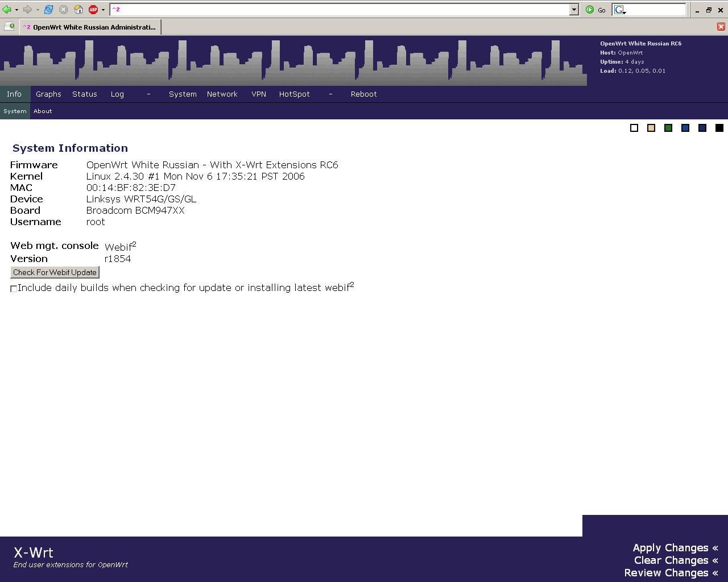Open the Adblock Plus dropdown arrow

tap(103, 10)
